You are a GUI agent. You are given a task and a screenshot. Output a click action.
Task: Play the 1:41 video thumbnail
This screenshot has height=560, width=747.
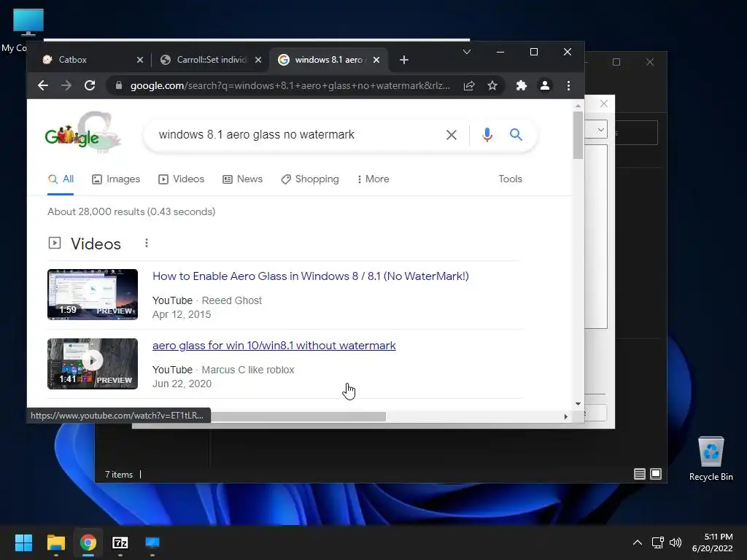(93, 364)
